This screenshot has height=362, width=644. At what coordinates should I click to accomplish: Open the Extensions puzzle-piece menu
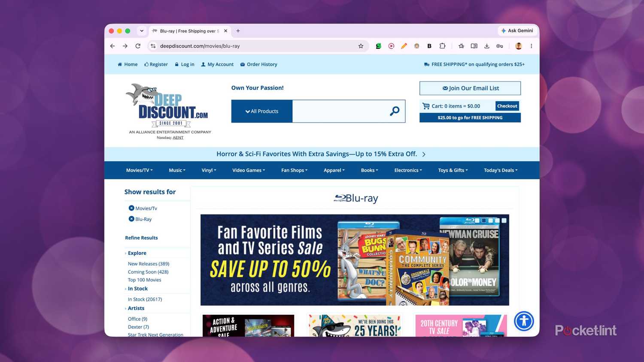[x=442, y=46]
